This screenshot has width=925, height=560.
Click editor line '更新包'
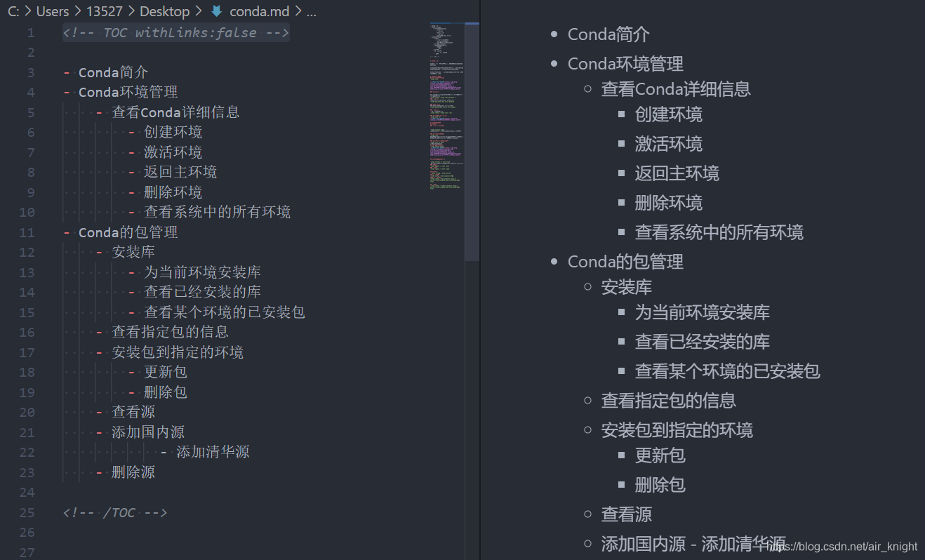[x=166, y=372]
